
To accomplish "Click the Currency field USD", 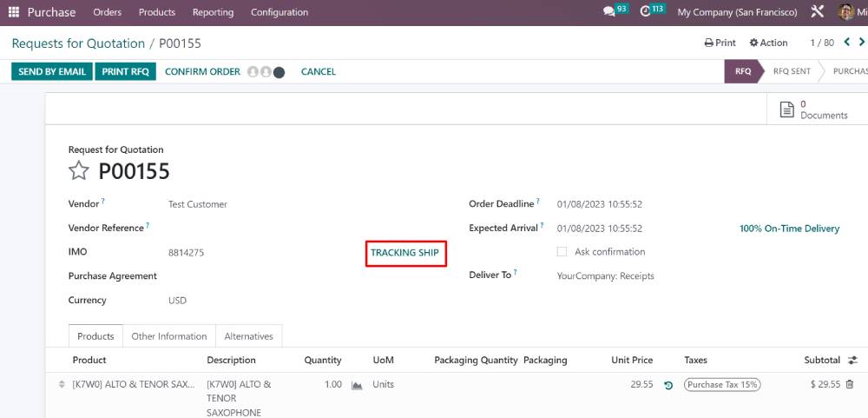I will (x=177, y=301).
